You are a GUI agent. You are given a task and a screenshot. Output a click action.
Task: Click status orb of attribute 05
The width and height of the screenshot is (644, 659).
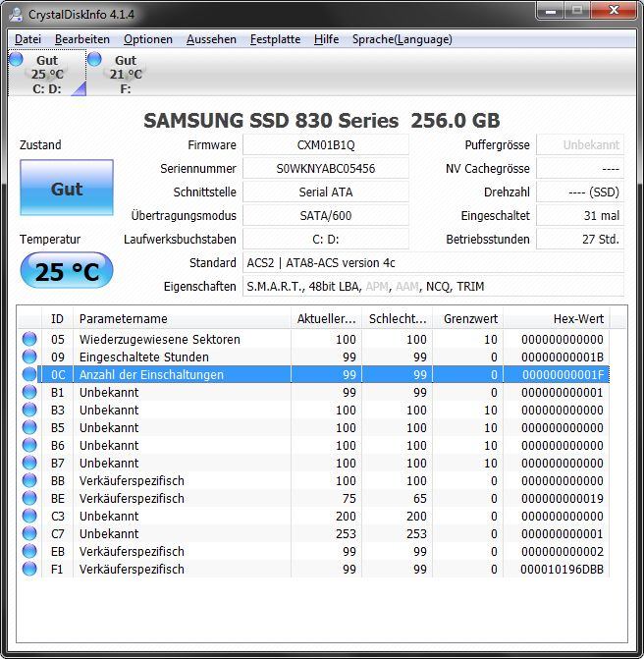29,339
